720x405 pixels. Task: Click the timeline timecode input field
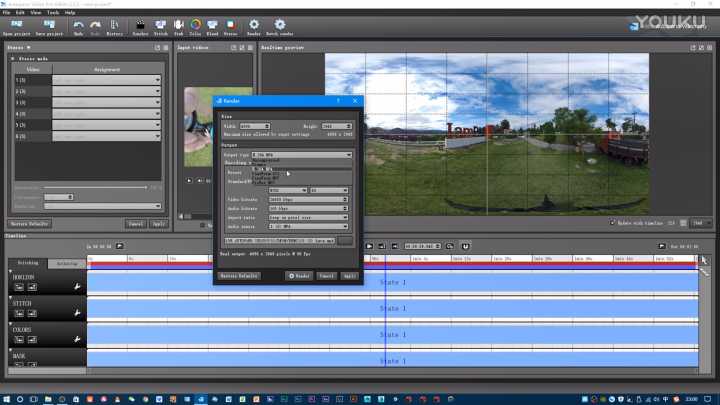[422, 246]
